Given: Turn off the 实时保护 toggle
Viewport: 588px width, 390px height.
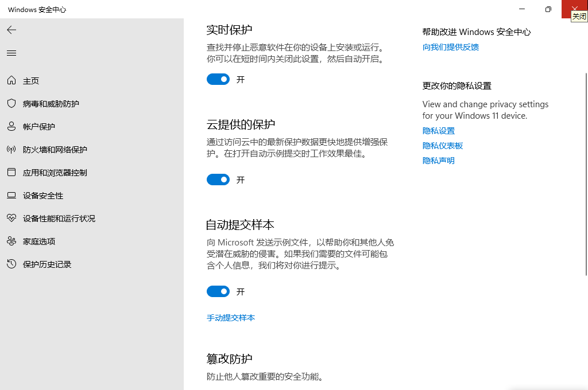Looking at the screenshot, I should (x=218, y=80).
